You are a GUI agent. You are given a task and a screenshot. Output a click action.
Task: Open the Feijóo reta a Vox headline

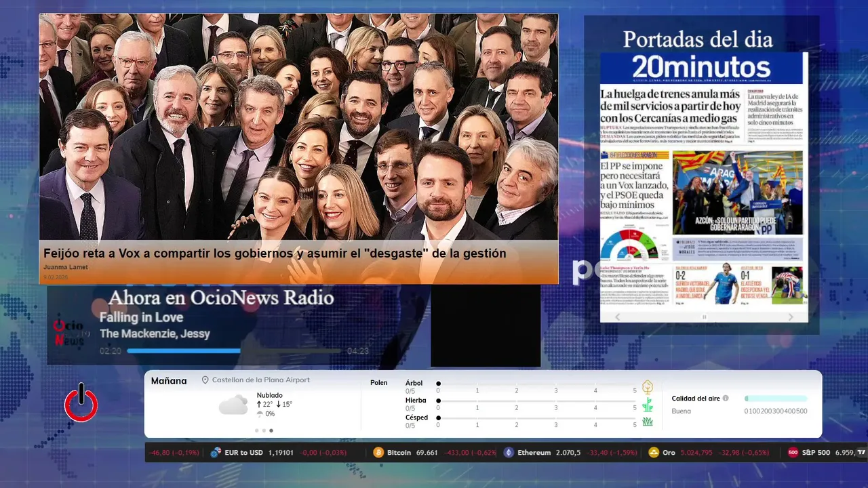[x=275, y=253]
